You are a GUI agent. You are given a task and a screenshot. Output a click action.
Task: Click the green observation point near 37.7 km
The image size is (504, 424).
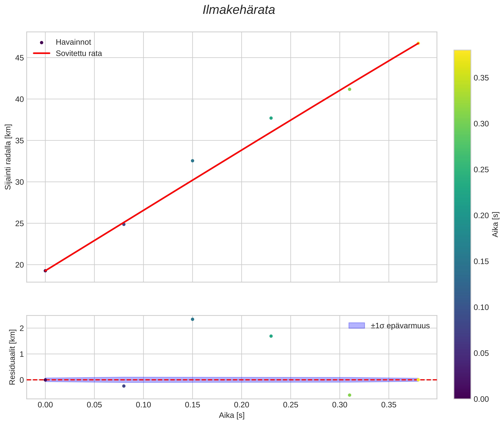click(x=271, y=118)
